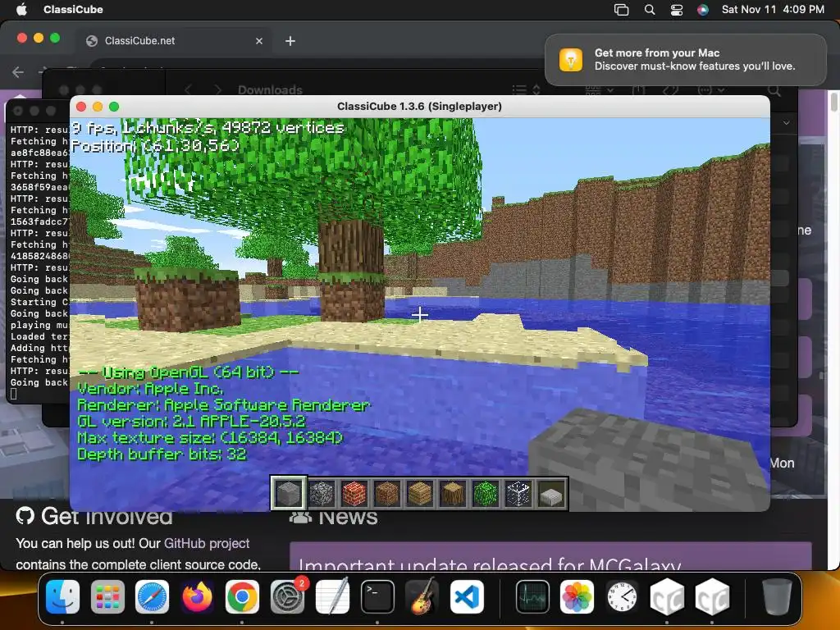Click the browser page vertical scrollbar
This screenshot has width=840, height=630.
tap(833, 102)
